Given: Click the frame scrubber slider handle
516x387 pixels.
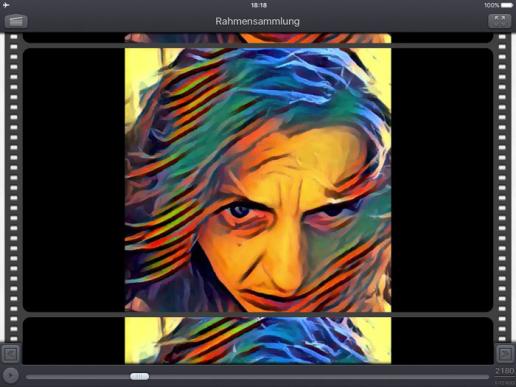Looking at the screenshot, I should coord(140,377).
